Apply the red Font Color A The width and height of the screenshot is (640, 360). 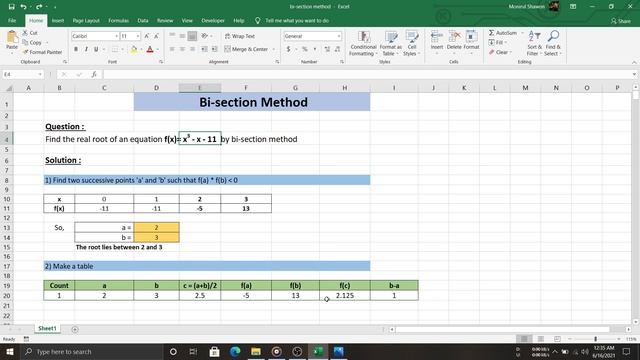[150, 49]
